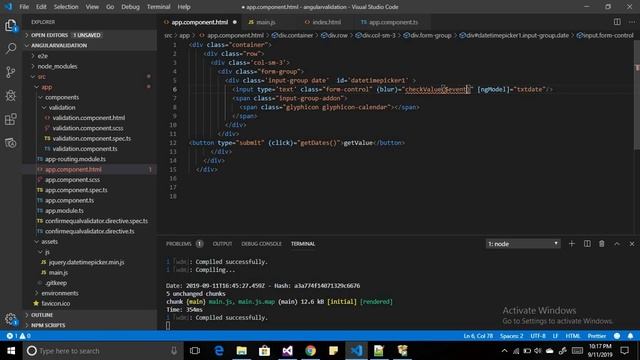Click the feedback smiley in status bar
640x360 pixels.
pyautogui.click(x=617, y=336)
